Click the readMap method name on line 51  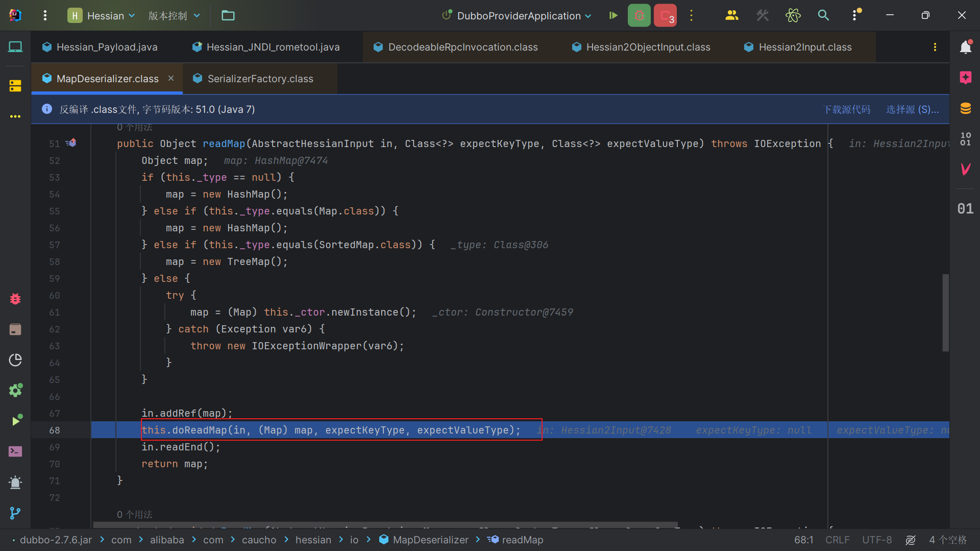224,143
